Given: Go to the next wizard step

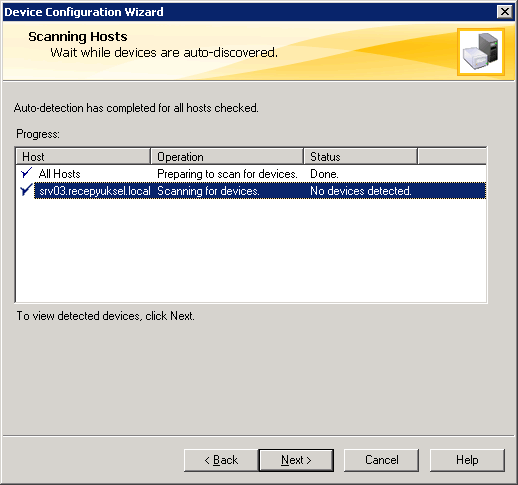Looking at the screenshot, I should 296,460.
